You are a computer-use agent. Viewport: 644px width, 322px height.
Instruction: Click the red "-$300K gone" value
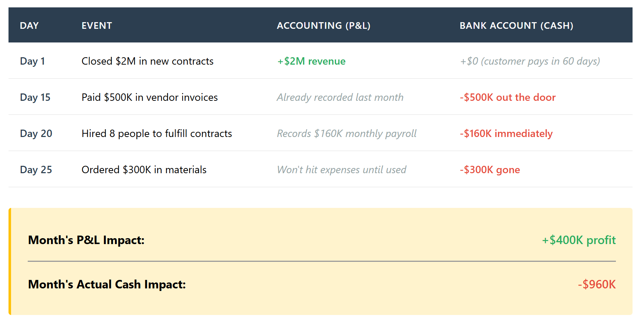coord(490,169)
